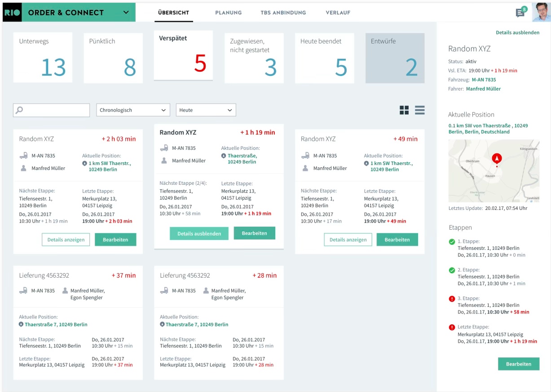Image resolution: width=551 pixels, height=392 pixels.
Task: Open vehicle M-AN 7835 link in details panel
Action: click(484, 80)
